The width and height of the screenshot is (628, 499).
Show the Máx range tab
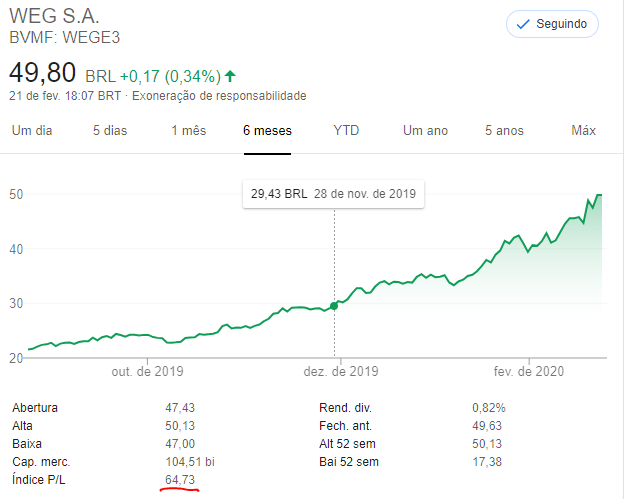click(x=584, y=131)
